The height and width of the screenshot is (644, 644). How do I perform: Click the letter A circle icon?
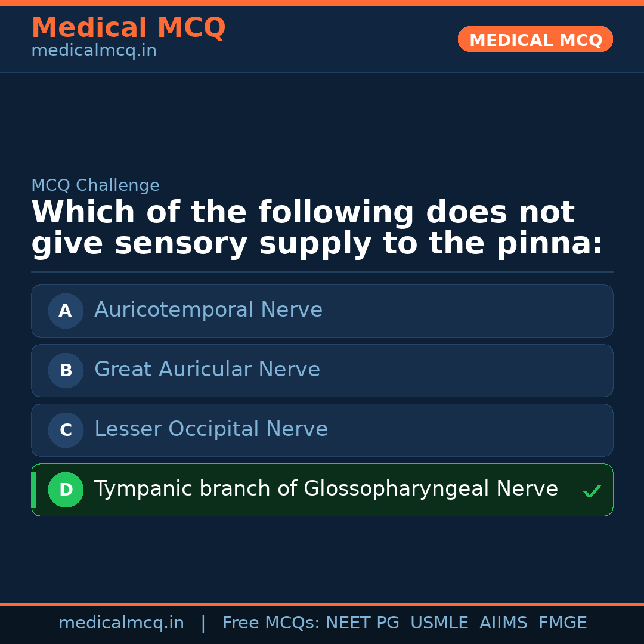[x=66, y=311]
